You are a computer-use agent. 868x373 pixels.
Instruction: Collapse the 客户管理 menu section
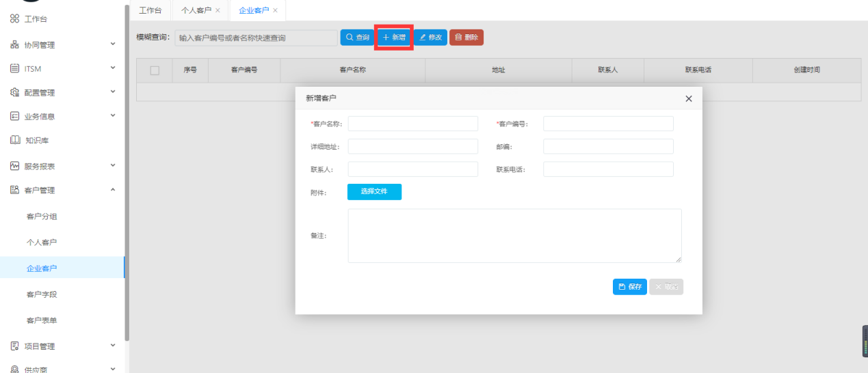point(113,190)
